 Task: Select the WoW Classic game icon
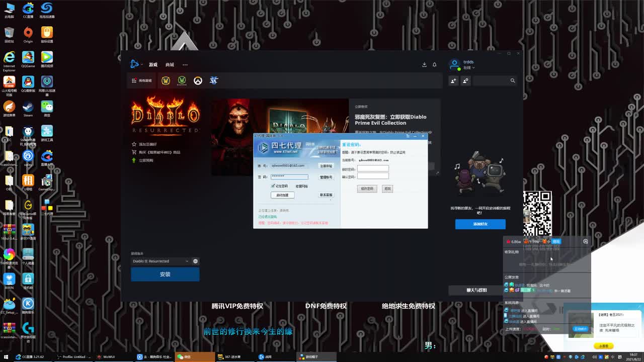pos(182,80)
